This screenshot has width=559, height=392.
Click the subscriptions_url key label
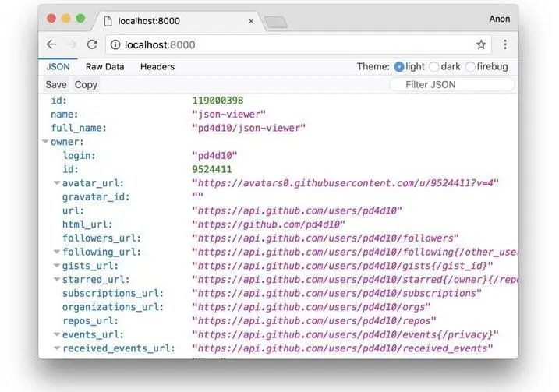(x=113, y=293)
